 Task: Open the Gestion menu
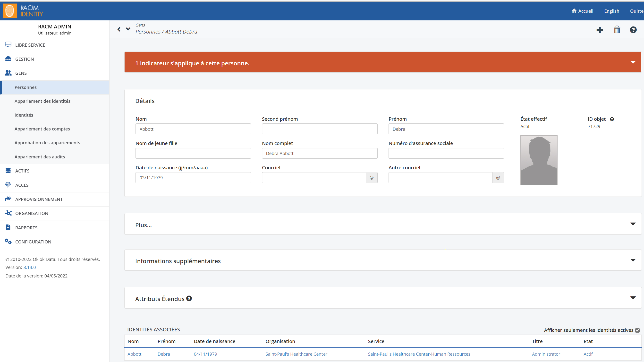click(x=54, y=59)
